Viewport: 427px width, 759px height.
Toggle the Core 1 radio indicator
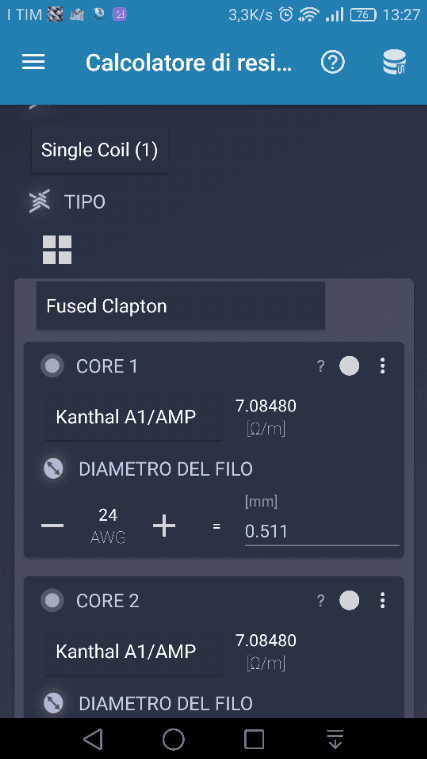tap(52, 366)
